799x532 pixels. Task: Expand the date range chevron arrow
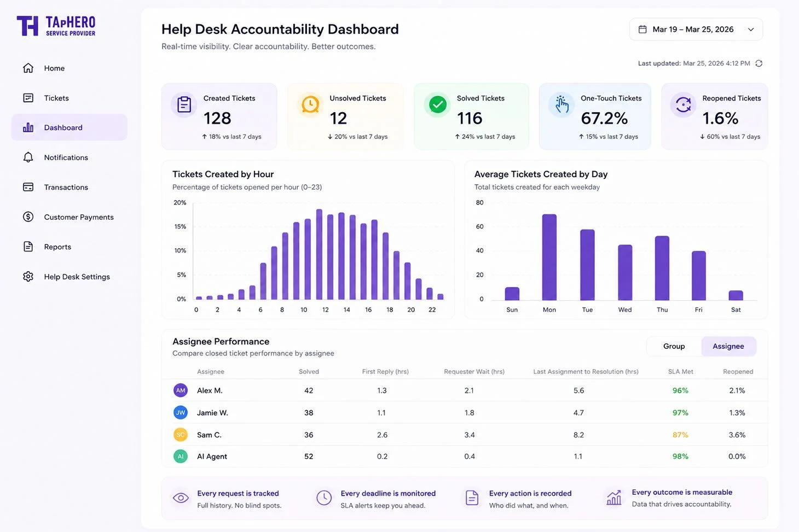(x=751, y=30)
